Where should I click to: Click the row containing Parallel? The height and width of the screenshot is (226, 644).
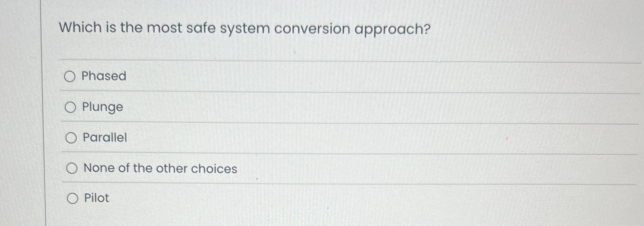click(x=195, y=138)
